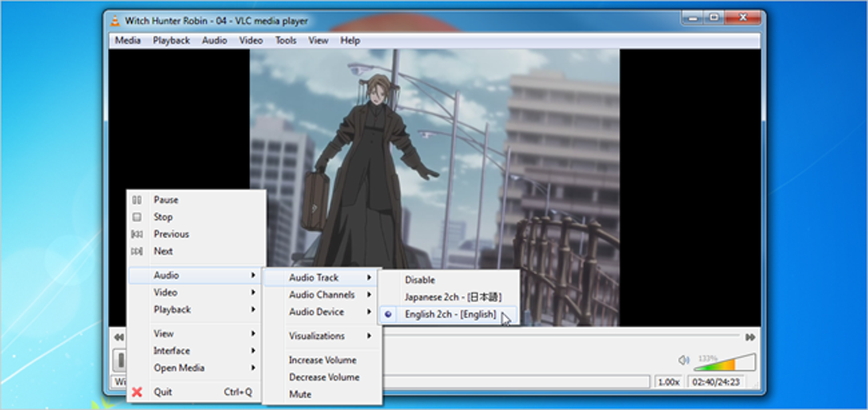Click the Next track icon

coord(137,252)
